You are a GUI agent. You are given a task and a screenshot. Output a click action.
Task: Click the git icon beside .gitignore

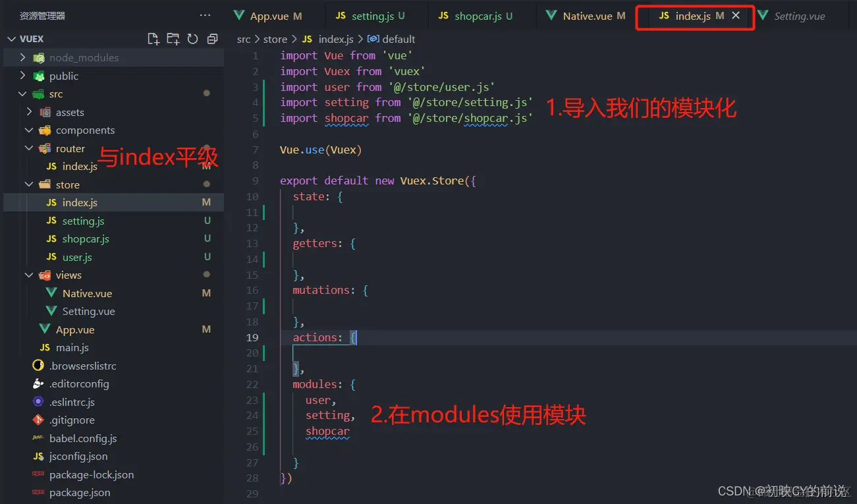pyautogui.click(x=38, y=420)
